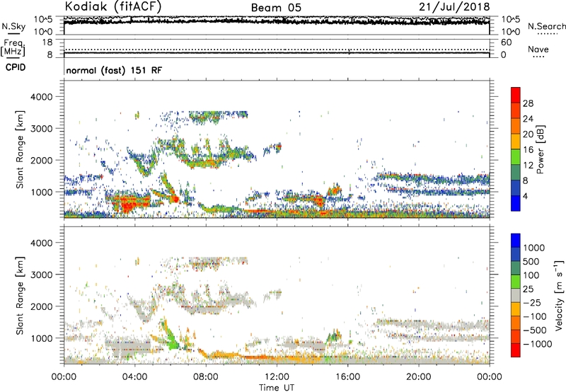Viewport: 566px width, 392px height.
Task: Click the "Beam 05" label
Action: pos(276,8)
